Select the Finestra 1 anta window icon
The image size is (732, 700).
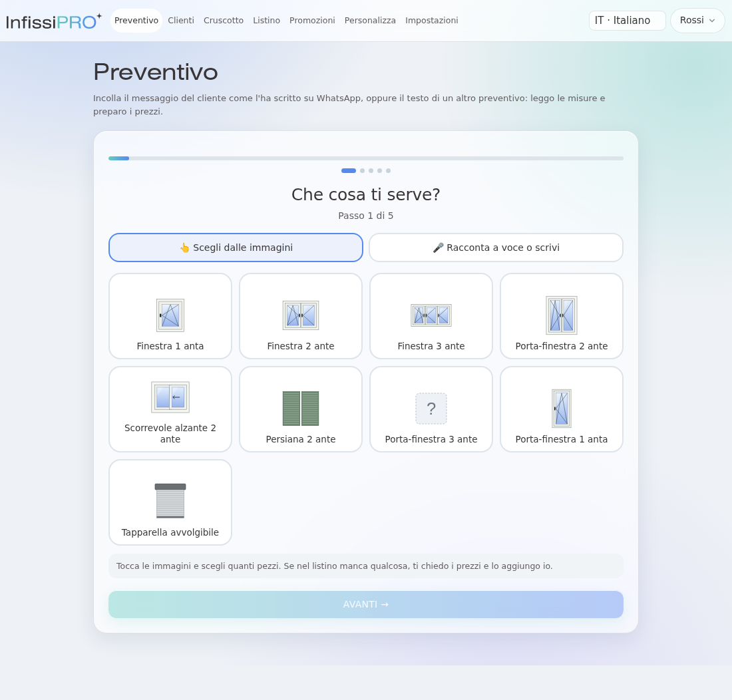(170, 315)
